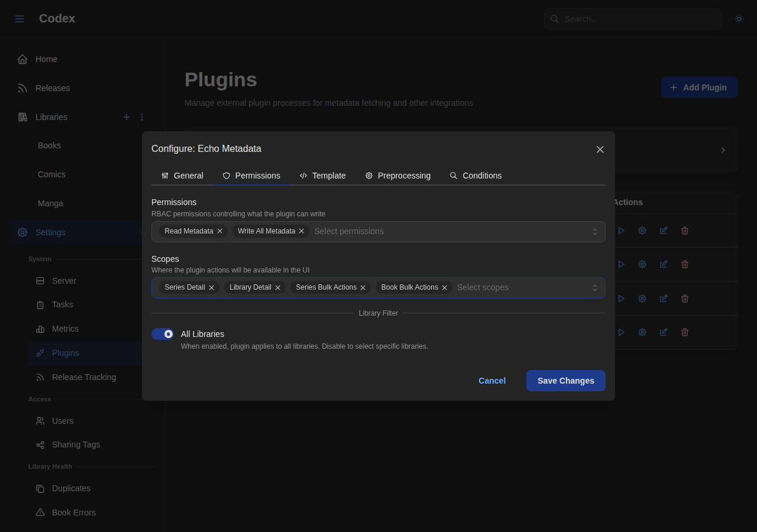Click the Tasks clipboard icon
Viewport: 757px width, 532px height.
pyautogui.click(x=40, y=304)
